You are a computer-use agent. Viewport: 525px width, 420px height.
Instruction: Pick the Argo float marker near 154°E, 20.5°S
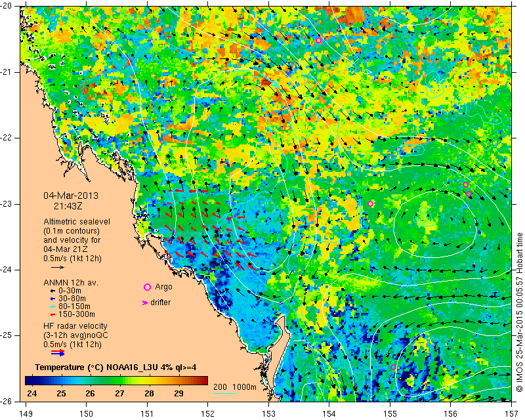[x=318, y=41]
